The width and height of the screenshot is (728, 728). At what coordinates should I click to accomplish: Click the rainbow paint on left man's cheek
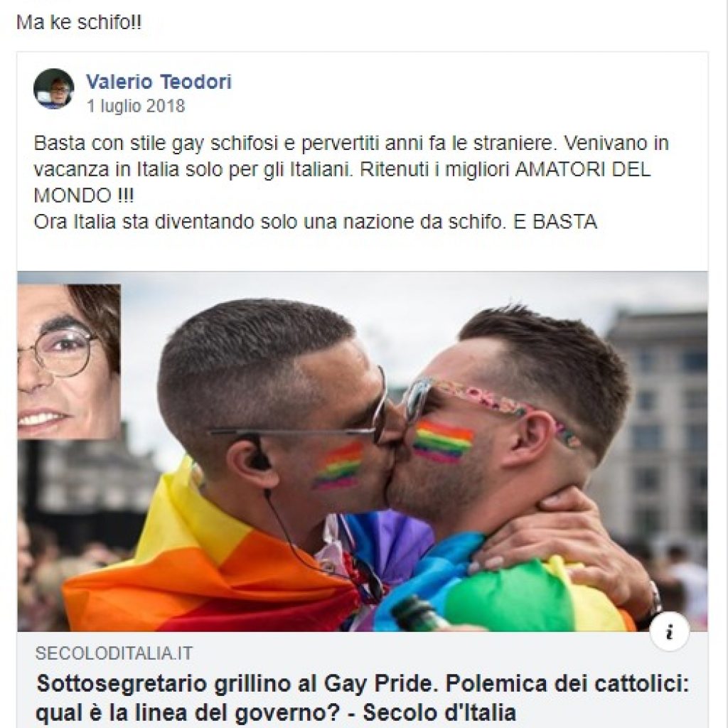point(339,465)
